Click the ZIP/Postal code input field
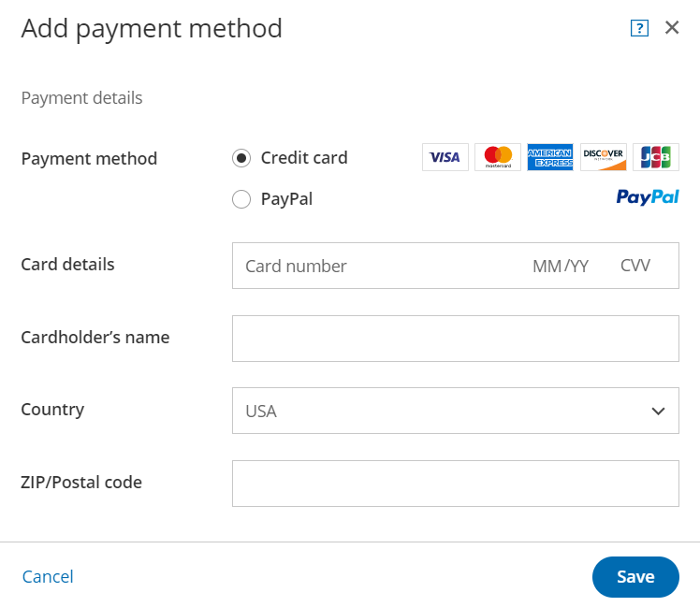Screen dimensions: 700x607 click(455, 484)
